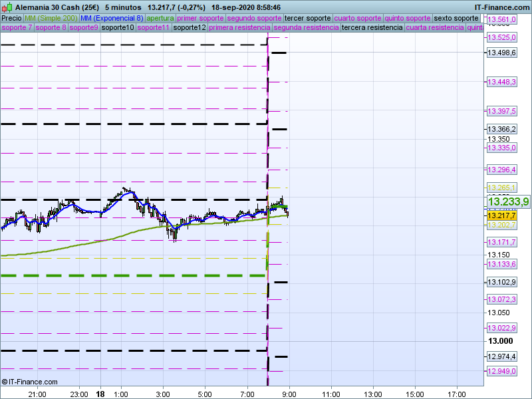
Task: Click the 18 date marker on time axis
Action: (x=100, y=394)
